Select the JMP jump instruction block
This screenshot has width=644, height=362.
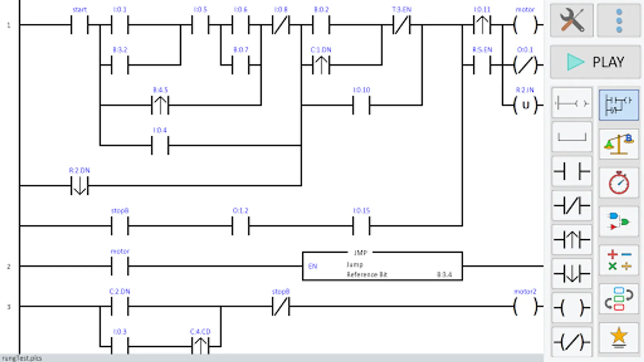[x=382, y=266]
